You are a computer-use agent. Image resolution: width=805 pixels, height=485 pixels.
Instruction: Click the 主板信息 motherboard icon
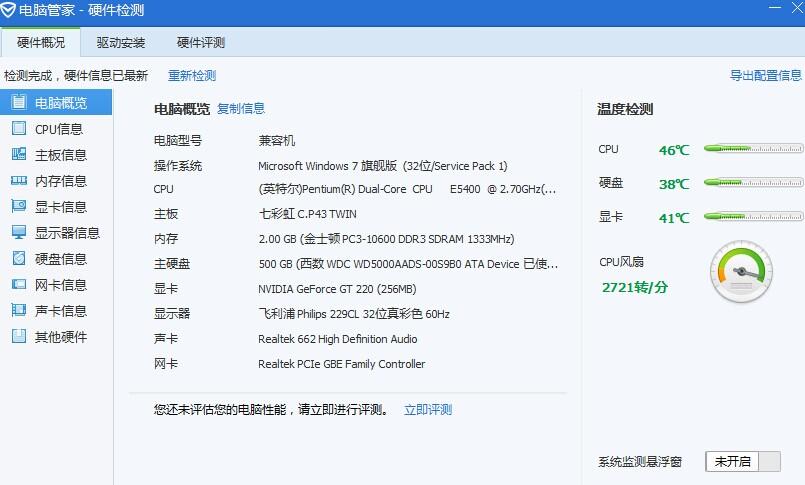[x=18, y=154]
